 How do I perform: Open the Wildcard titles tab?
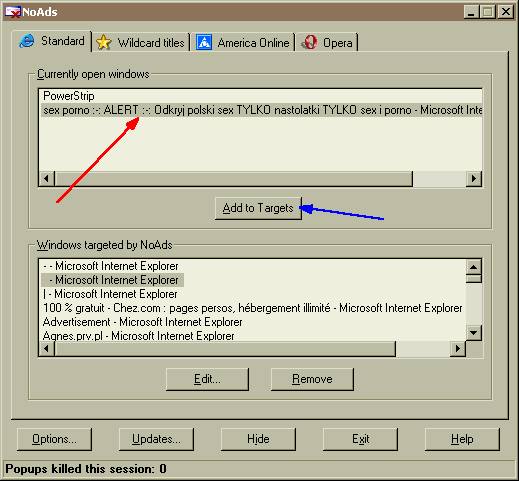[x=141, y=43]
